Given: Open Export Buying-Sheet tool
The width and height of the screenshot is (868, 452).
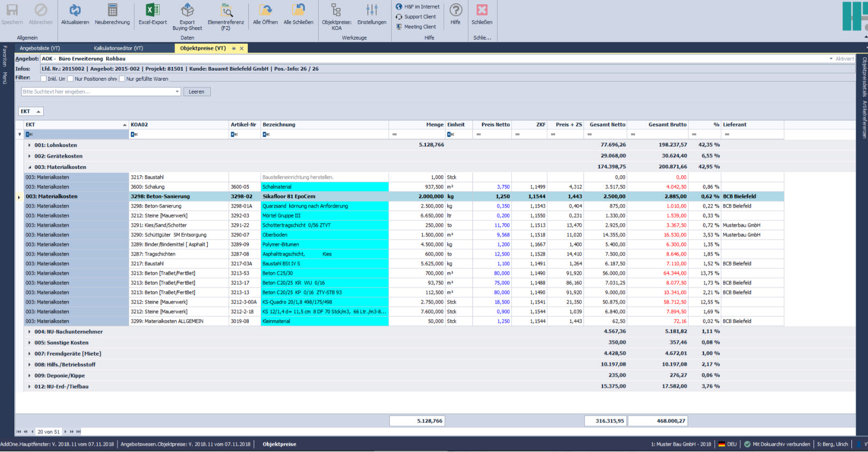Looking at the screenshot, I should [x=187, y=11].
